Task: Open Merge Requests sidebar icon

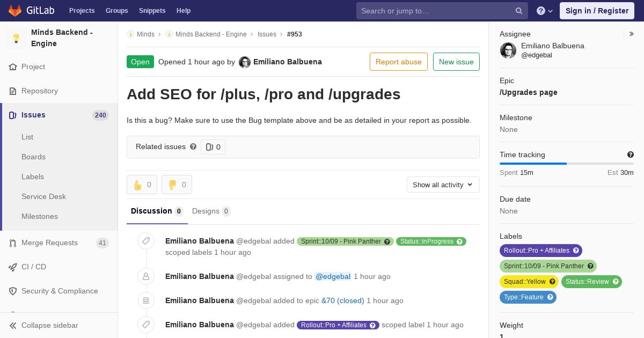Action: [13, 243]
